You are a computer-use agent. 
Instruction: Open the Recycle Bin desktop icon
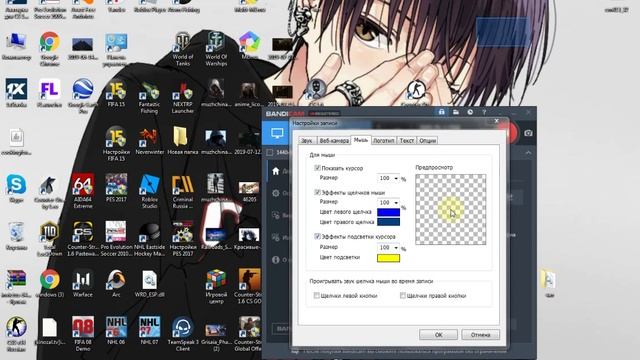coord(16,236)
